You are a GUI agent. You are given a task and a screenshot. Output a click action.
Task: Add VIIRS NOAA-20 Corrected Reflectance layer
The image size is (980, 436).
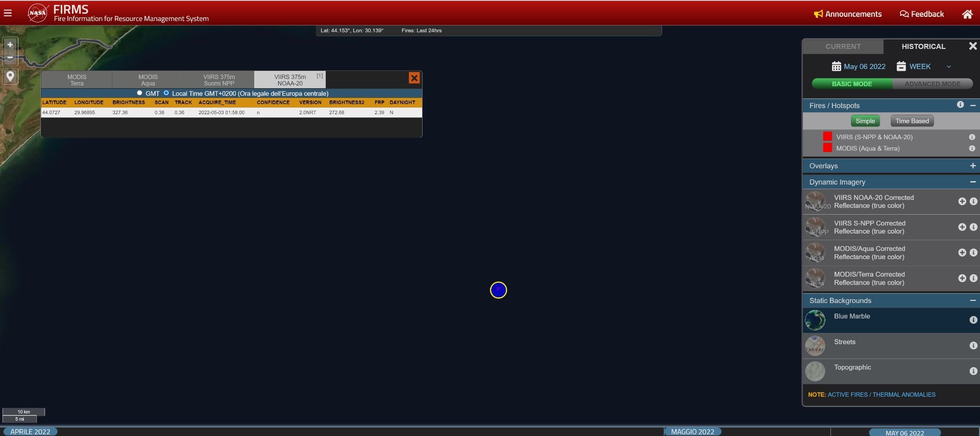962,201
